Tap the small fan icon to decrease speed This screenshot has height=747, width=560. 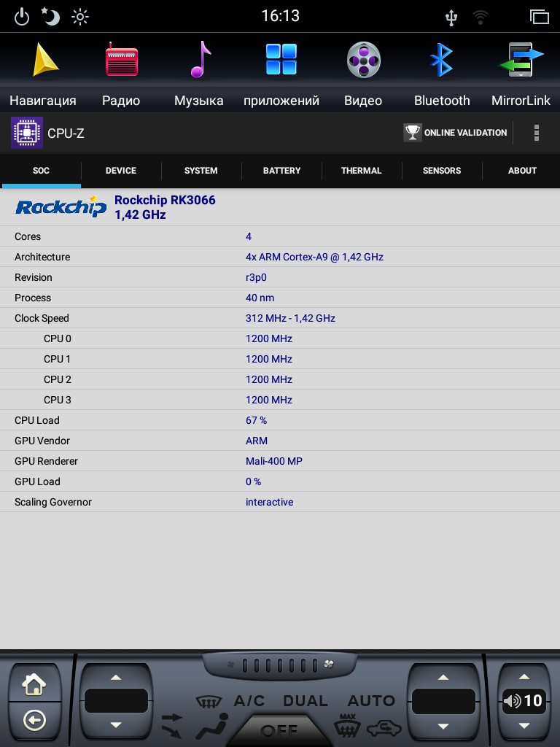pyautogui.click(x=231, y=665)
